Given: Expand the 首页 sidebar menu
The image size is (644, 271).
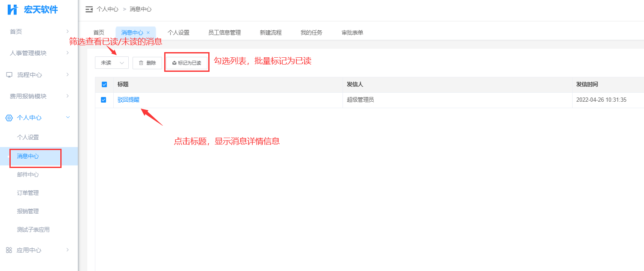Looking at the screenshot, I should click(39, 32).
